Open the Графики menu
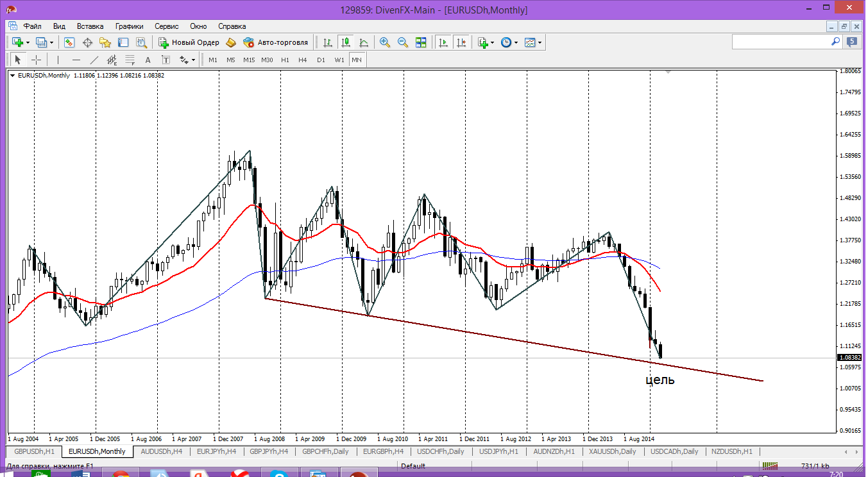868x477 pixels. (129, 26)
